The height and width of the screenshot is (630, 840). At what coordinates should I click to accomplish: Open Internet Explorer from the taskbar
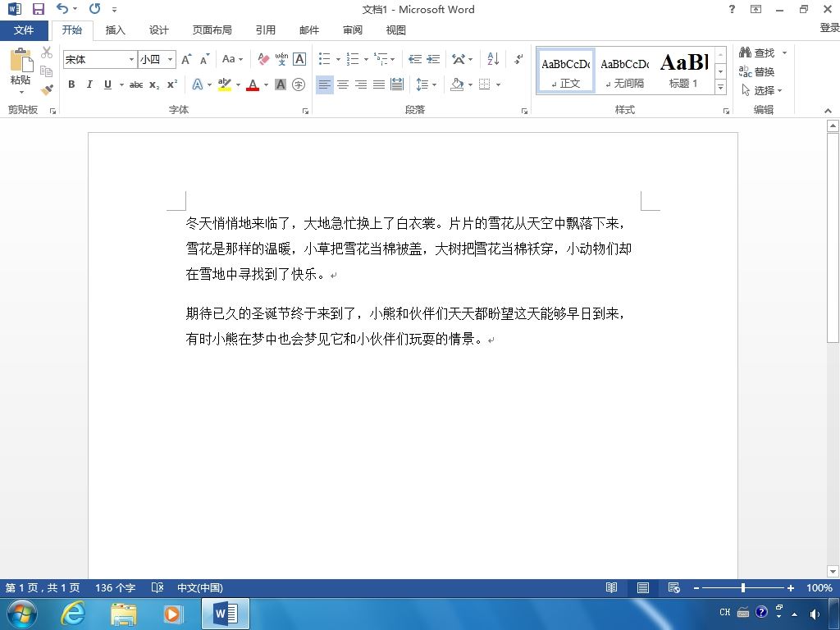coord(72,614)
